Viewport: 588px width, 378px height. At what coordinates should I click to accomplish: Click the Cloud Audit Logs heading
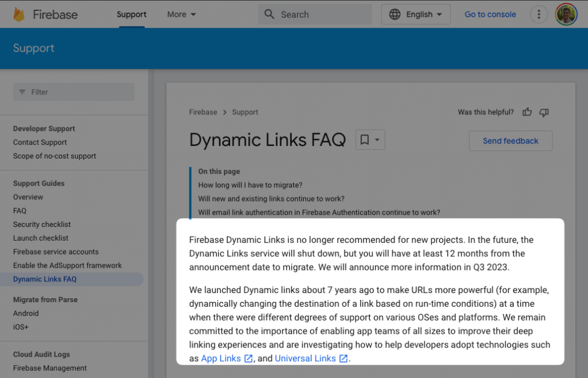tap(41, 354)
